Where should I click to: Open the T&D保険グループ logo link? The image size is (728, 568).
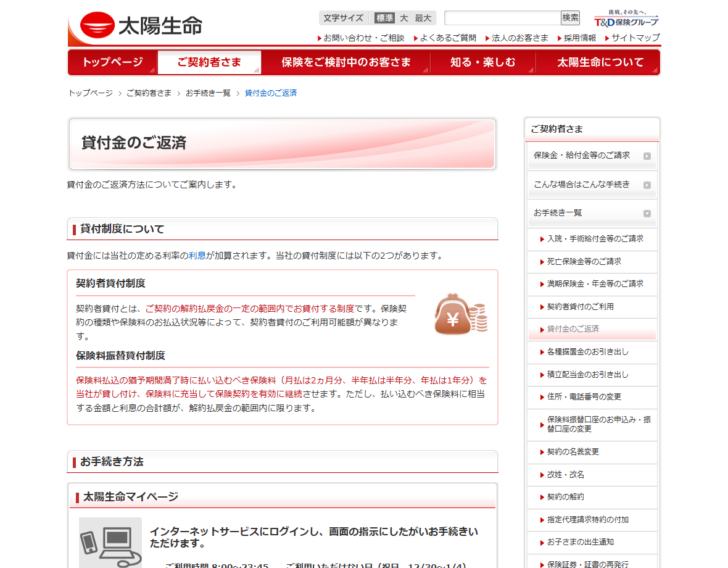click(x=626, y=19)
